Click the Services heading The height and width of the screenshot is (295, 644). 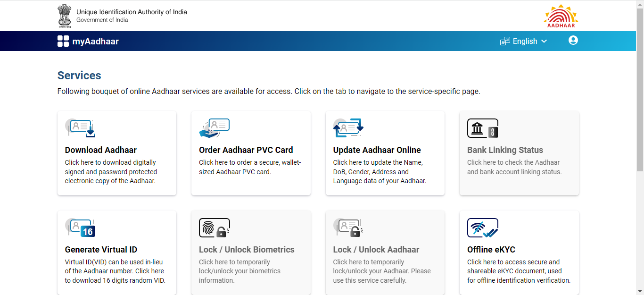[x=79, y=76]
